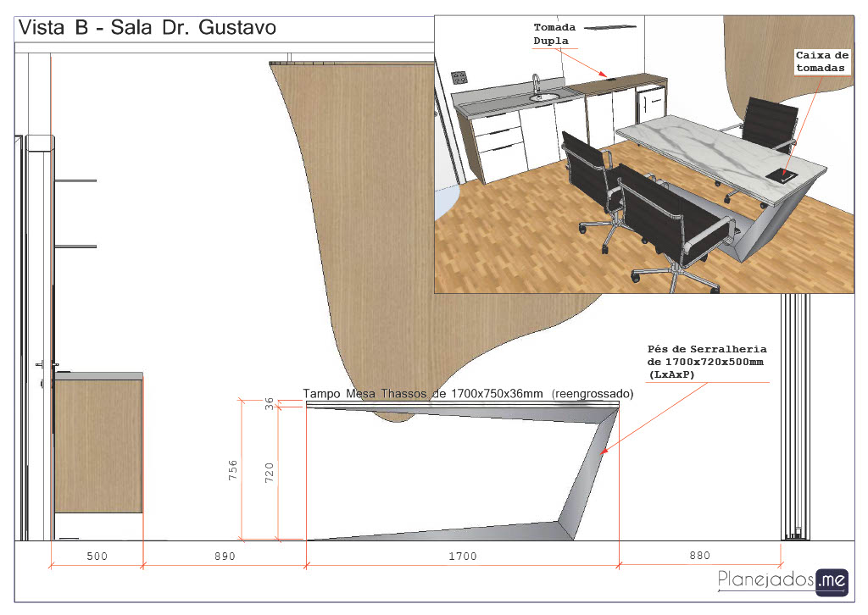Select the 890 horizontal dimension
The height and width of the screenshot is (615, 868).
pyautogui.click(x=222, y=557)
